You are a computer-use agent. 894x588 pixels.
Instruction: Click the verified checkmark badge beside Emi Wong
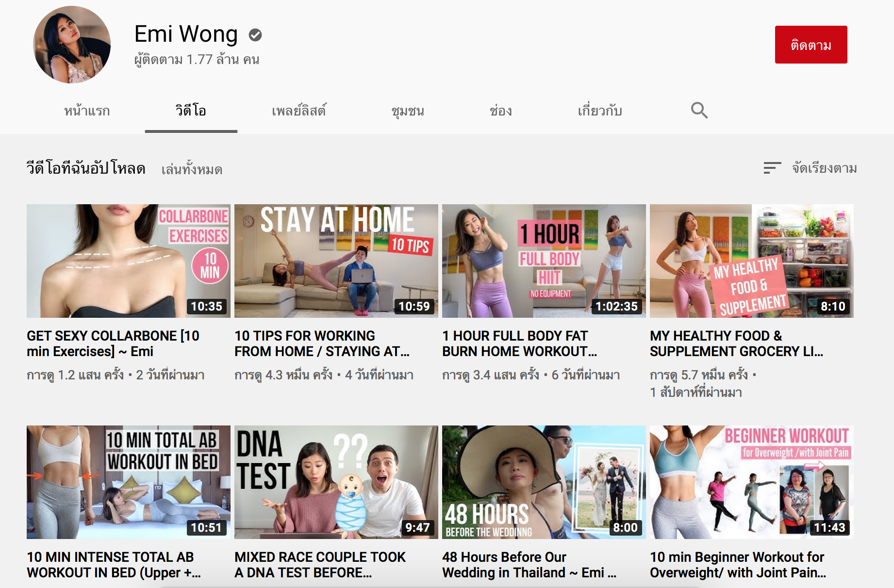click(255, 35)
